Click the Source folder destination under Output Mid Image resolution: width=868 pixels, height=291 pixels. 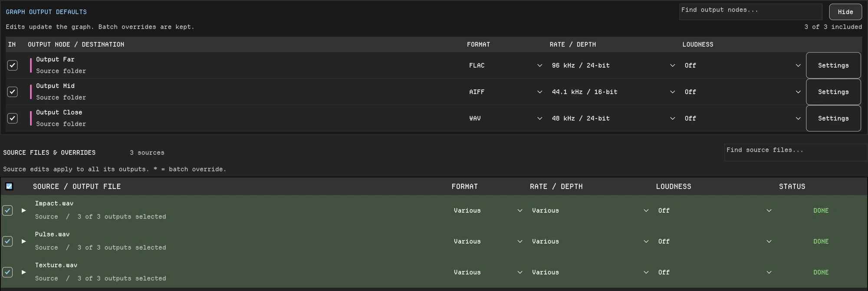click(x=61, y=98)
